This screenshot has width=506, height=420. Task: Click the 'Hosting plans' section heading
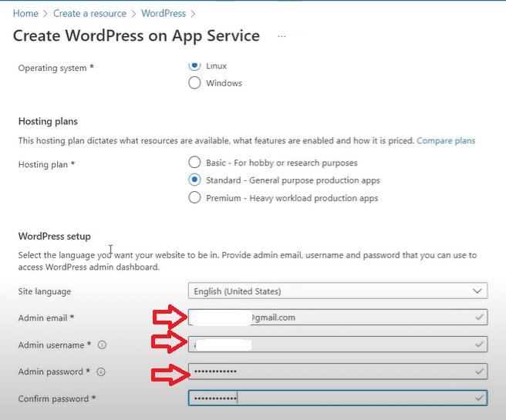click(x=48, y=121)
